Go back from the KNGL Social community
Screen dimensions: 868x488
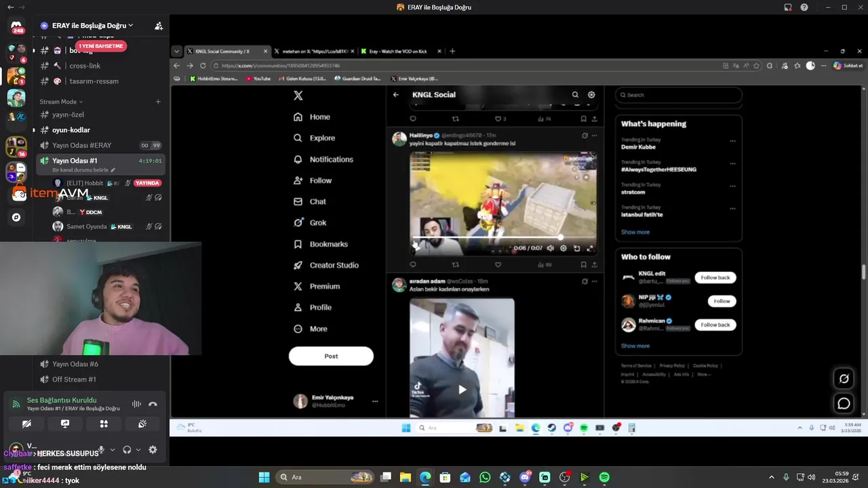396,95
